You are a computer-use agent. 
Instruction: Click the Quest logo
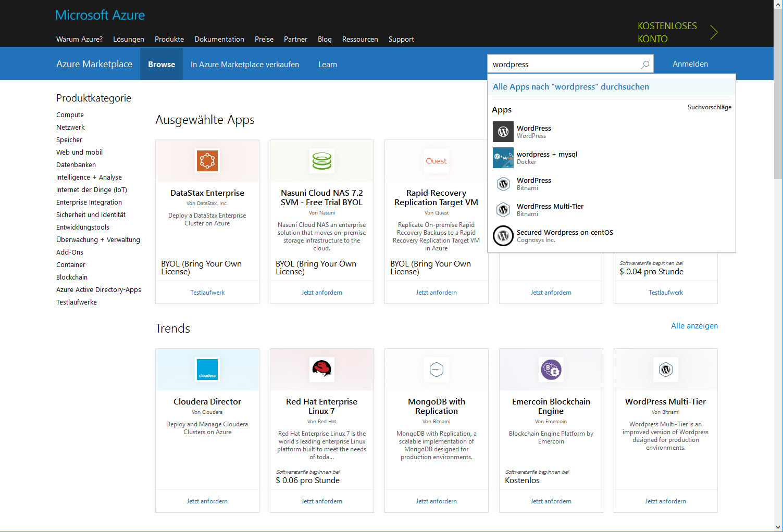[x=437, y=161]
